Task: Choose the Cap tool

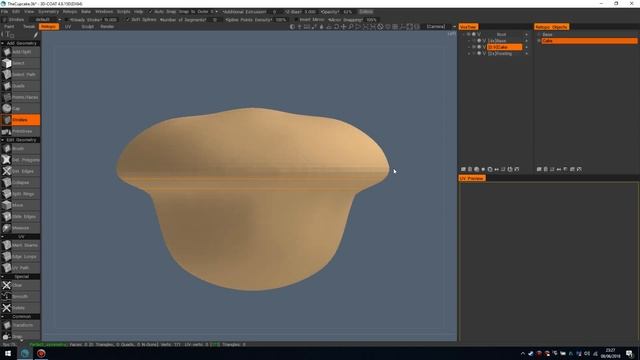Action: 20,109
